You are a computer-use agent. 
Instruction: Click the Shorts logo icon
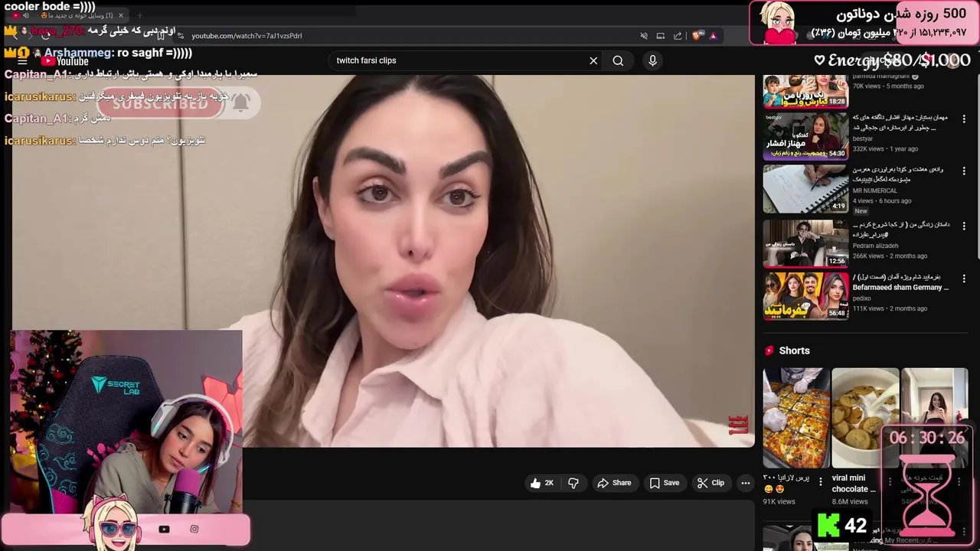tap(769, 350)
